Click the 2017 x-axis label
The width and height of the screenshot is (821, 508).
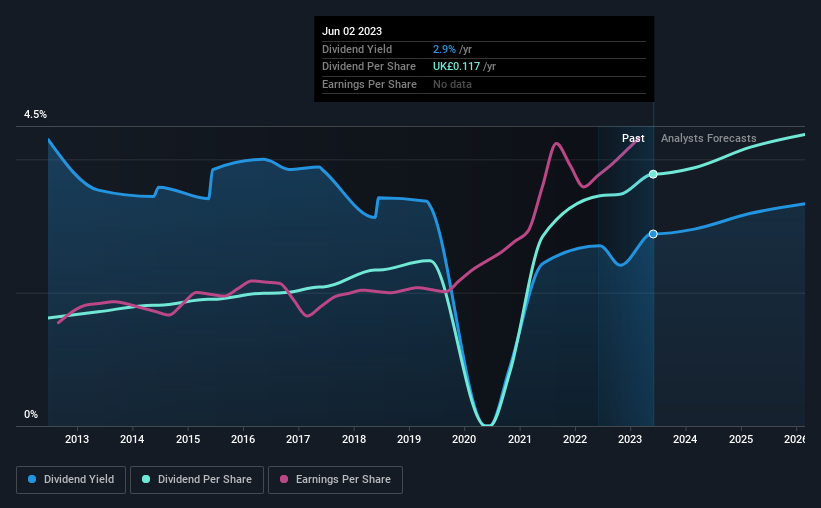[x=298, y=439]
